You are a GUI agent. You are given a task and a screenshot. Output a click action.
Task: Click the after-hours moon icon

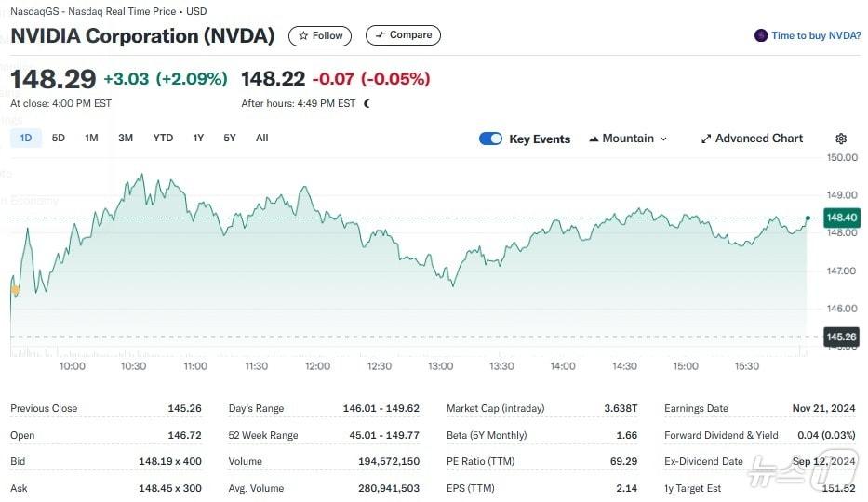[x=367, y=103]
